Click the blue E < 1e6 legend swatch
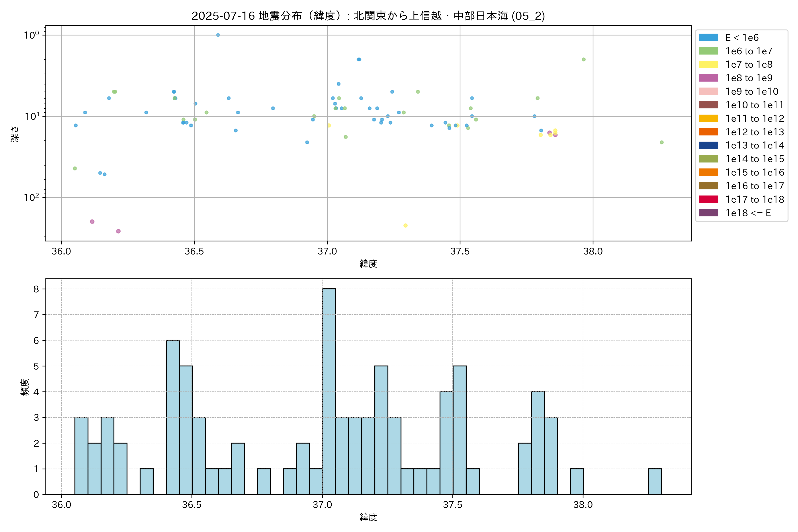This screenshot has width=798, height=532. pos(708,38)
